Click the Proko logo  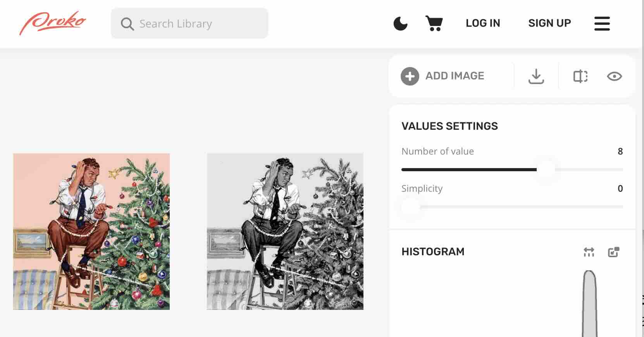(x=53, y=22)
